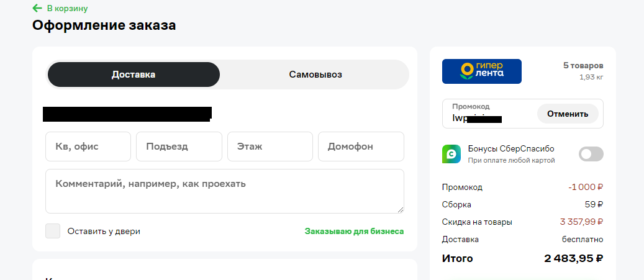The image size is (644, 280).
Task: Click the delivery comment text area
Action: coord(225,191)
